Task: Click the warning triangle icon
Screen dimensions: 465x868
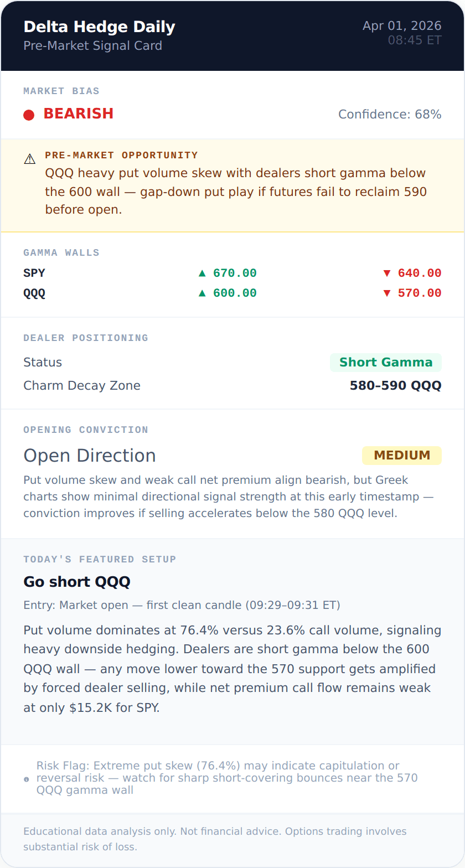Action: 30,159
